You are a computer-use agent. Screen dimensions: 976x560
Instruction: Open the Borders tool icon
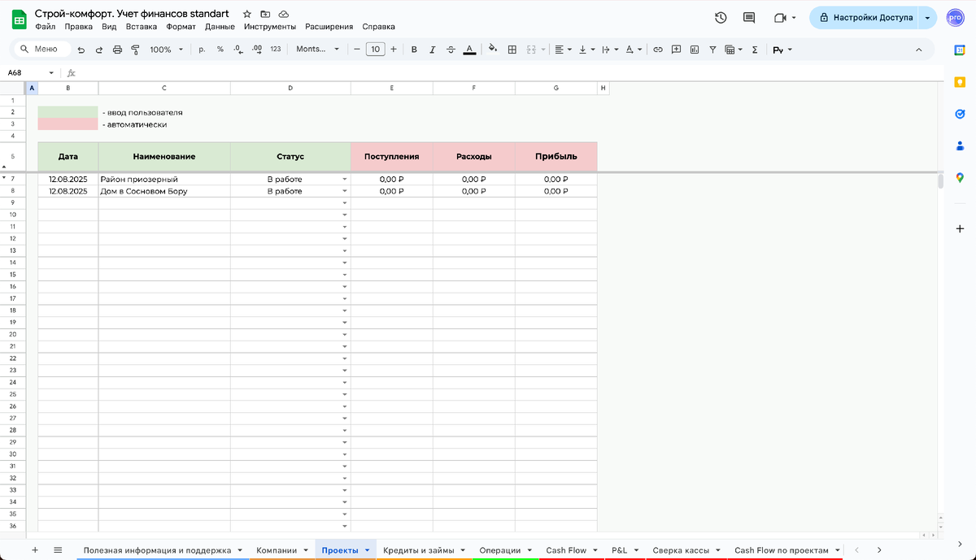[x=512, y=50]
